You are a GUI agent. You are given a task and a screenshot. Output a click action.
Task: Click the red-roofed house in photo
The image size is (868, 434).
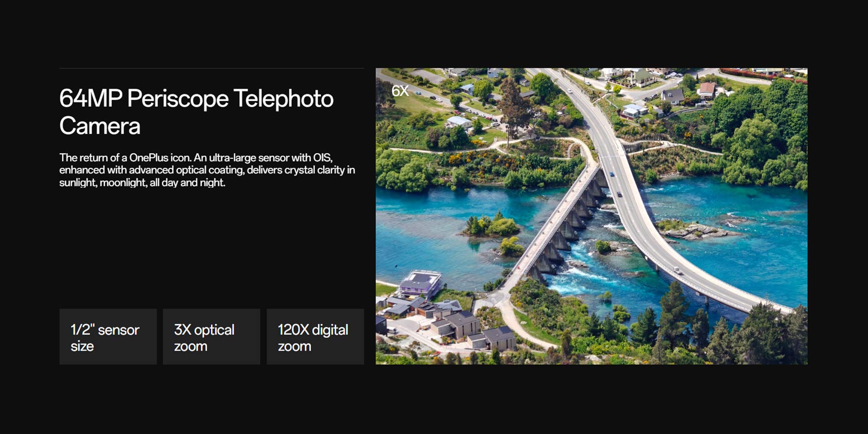click(x=707, y=90)
